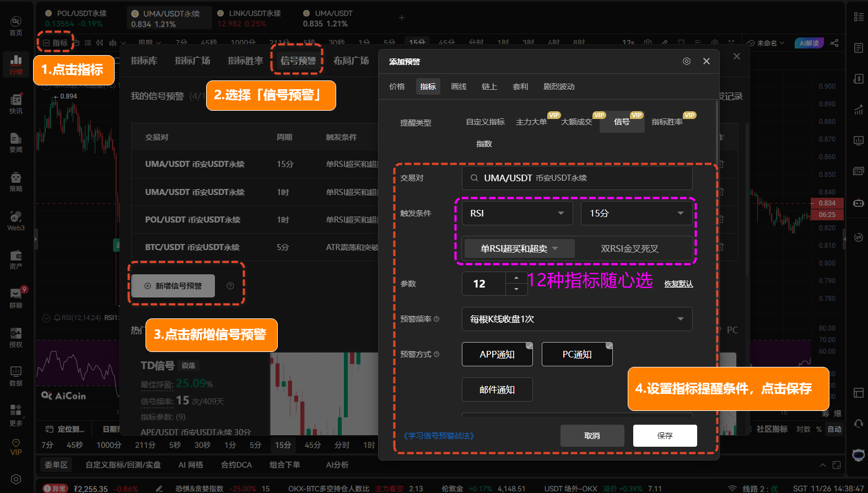
Task: Open the 要闻 headlines section
Action: pyautogui.click(x=16, y=143)
